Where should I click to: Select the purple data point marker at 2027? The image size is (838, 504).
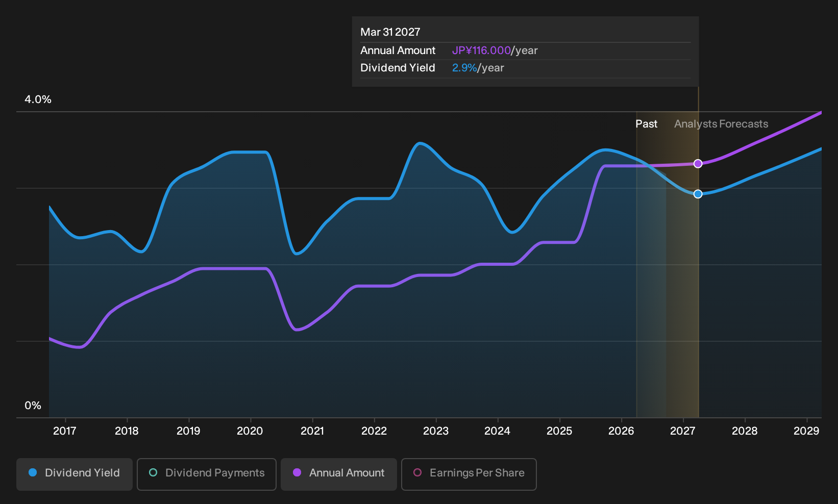698,164
